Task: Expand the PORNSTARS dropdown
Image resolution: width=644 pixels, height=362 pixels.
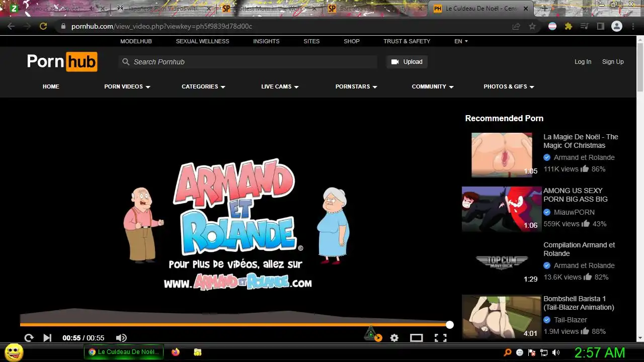Action: click(x=356, y=86)
